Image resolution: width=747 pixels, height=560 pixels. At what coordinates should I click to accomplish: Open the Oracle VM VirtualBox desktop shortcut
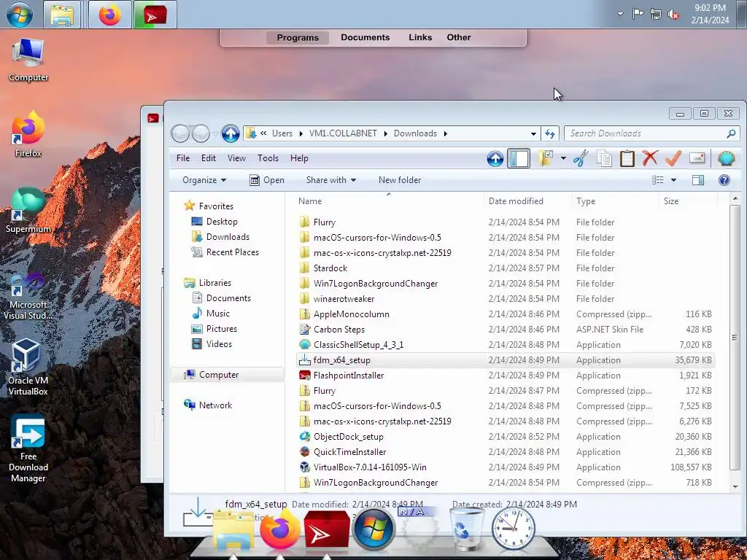point(28,367)
